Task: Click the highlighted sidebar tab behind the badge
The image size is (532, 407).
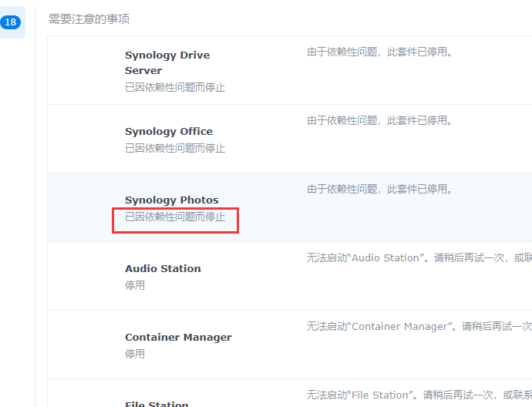Action: coord(12,22)
